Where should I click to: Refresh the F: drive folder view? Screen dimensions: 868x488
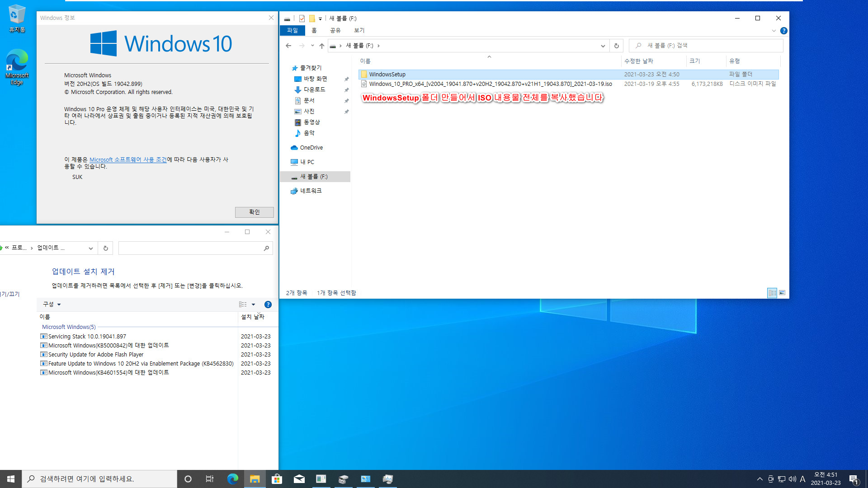616,46
